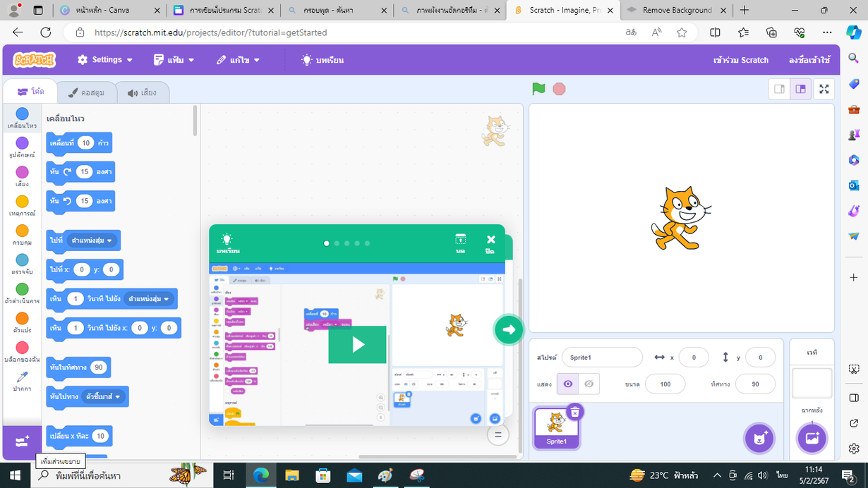Select the บล็อกของฉัน (My Blocks) category

22,351
